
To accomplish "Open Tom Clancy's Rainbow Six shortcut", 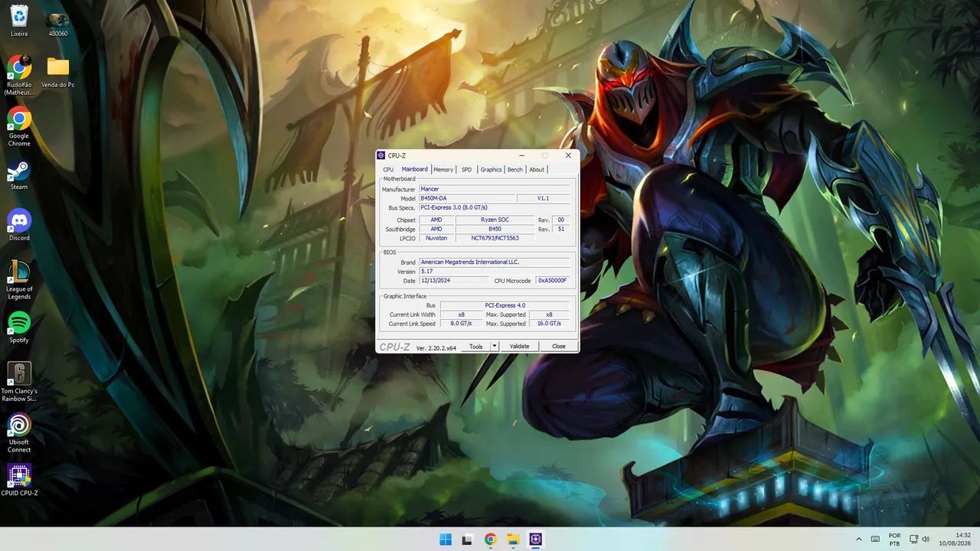I will [19, 381].
